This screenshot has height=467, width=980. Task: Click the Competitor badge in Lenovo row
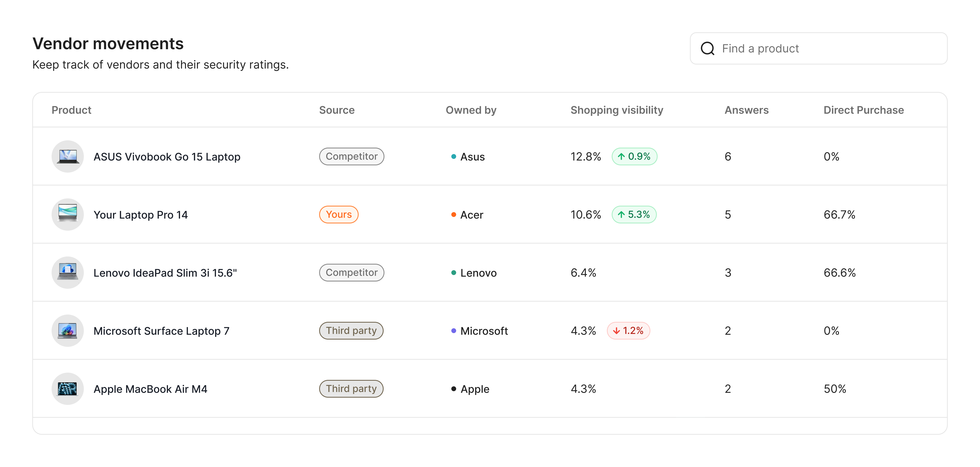(x=352, y=273)
